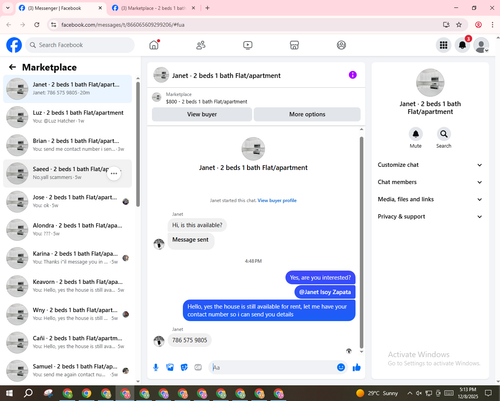Open Alondra conversation in the chat list
Viewport: 500px width, 401px height.
68,229
